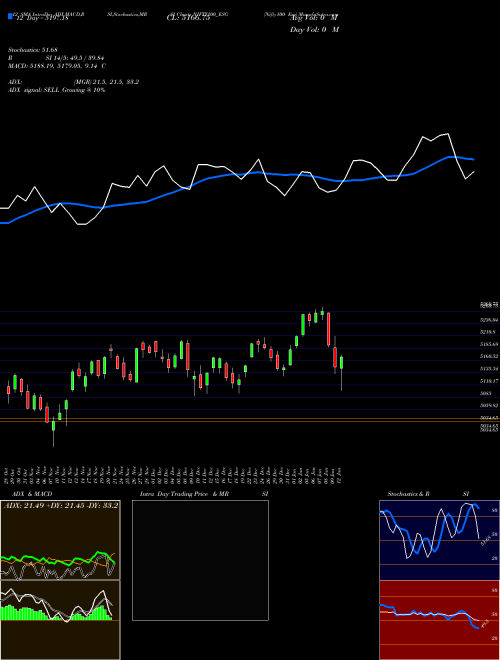This screenshot has width=500, height=660.
Task: Click the 5059.52 price axis label
Action: tap(489, 405)
